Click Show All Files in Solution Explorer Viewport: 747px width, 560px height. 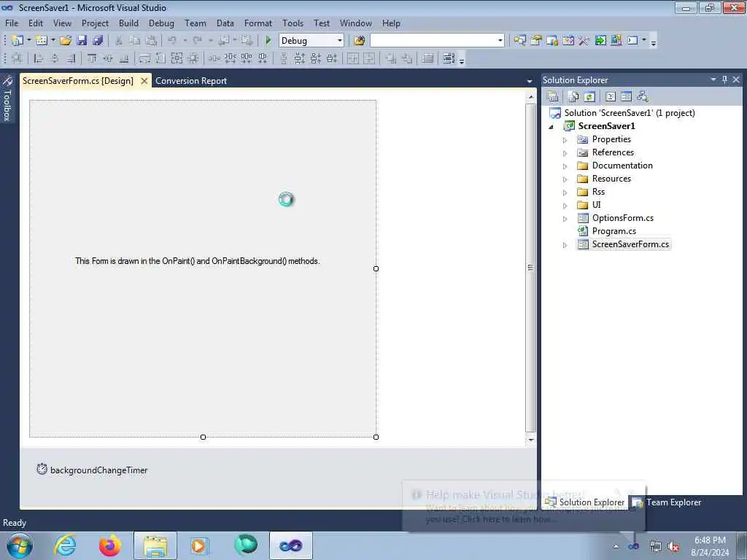(573, 97)
